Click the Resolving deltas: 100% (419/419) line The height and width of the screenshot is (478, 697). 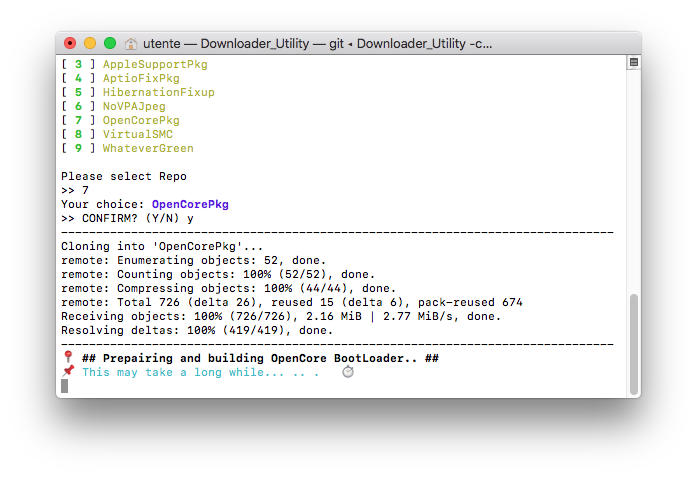197,330
